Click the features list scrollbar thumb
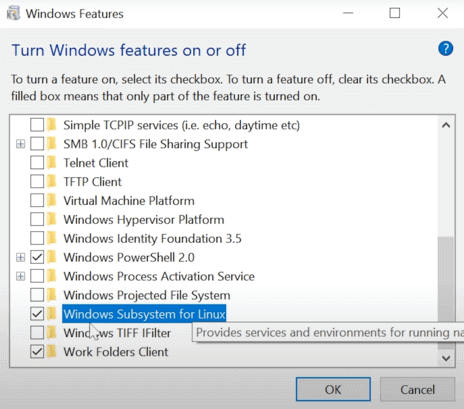This screenshot has width=464, height=409. 446,293
